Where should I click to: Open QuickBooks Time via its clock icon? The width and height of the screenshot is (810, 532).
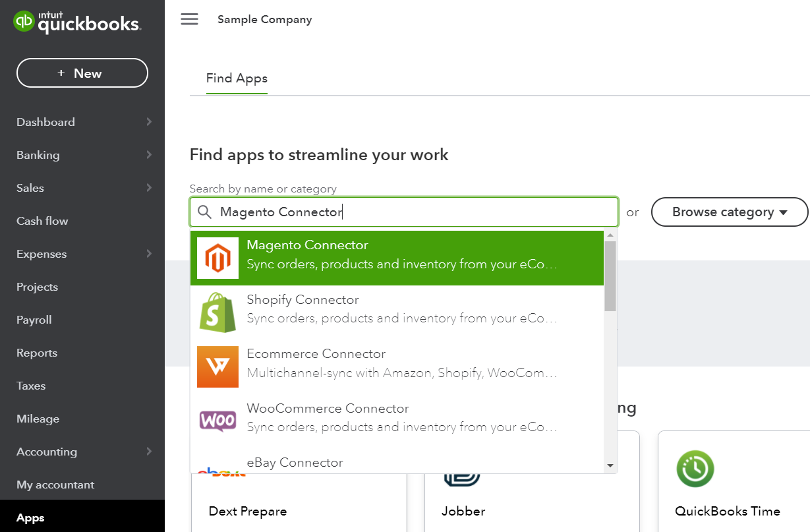695,469
